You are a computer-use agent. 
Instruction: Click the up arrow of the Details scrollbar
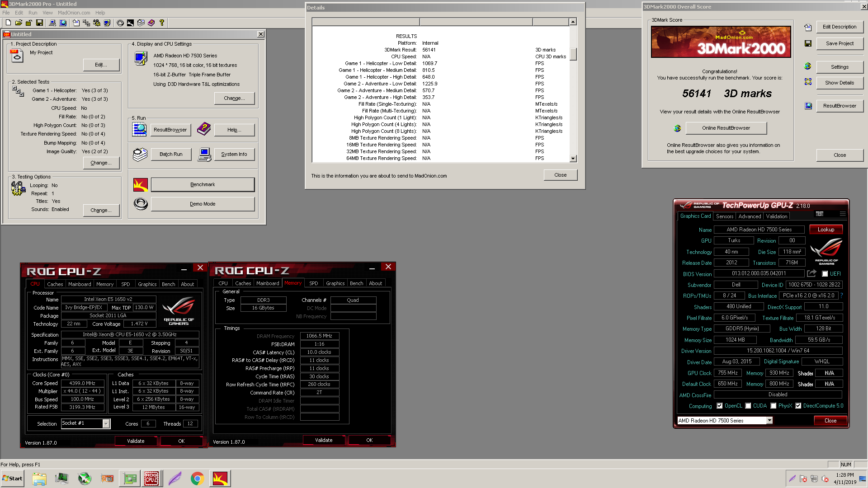pyautogui.click(x=573, y=22)
